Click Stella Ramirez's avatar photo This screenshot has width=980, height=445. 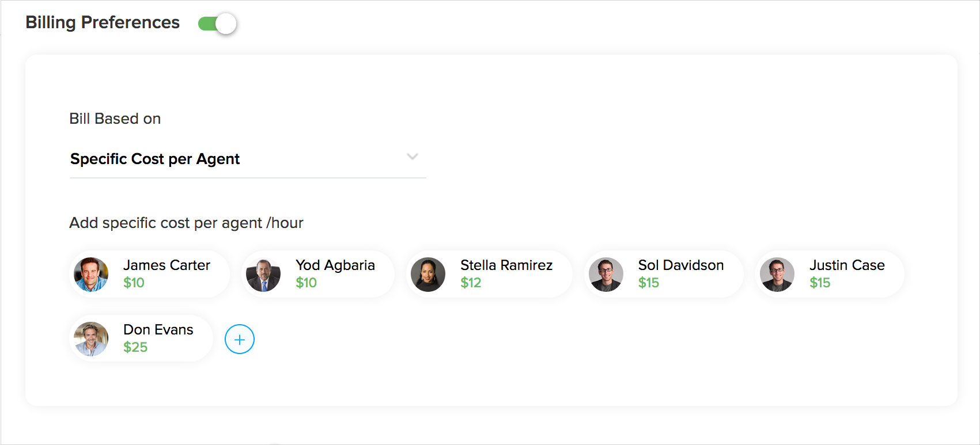(x=428, y=275)
